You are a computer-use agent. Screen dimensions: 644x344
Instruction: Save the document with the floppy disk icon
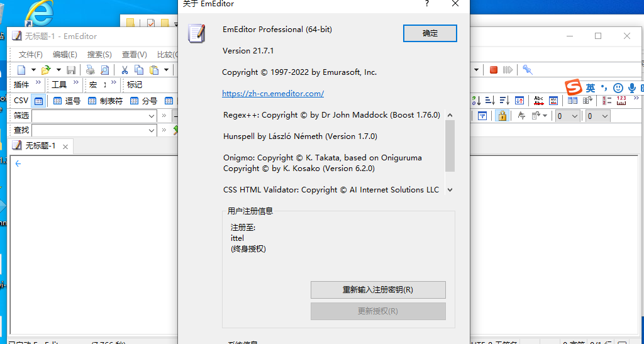click(71, 70)
